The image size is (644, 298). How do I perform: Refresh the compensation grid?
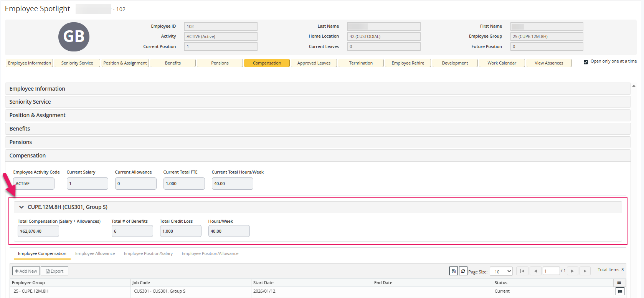pos(463,271)
